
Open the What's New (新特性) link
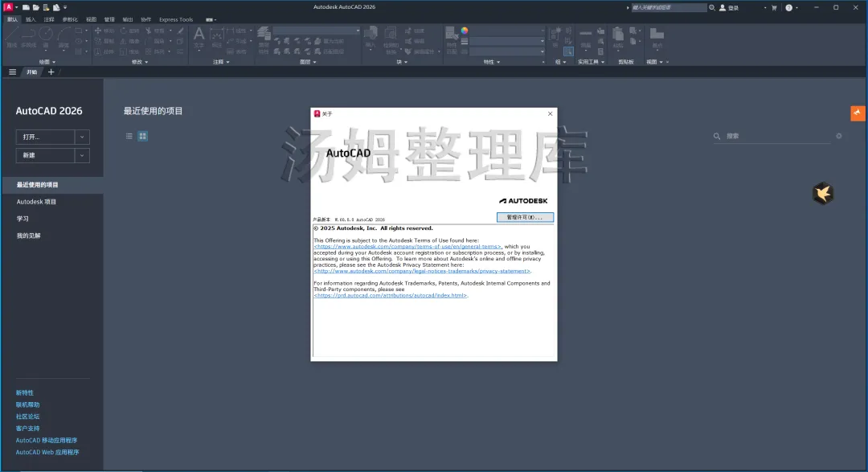coord(24,392)
